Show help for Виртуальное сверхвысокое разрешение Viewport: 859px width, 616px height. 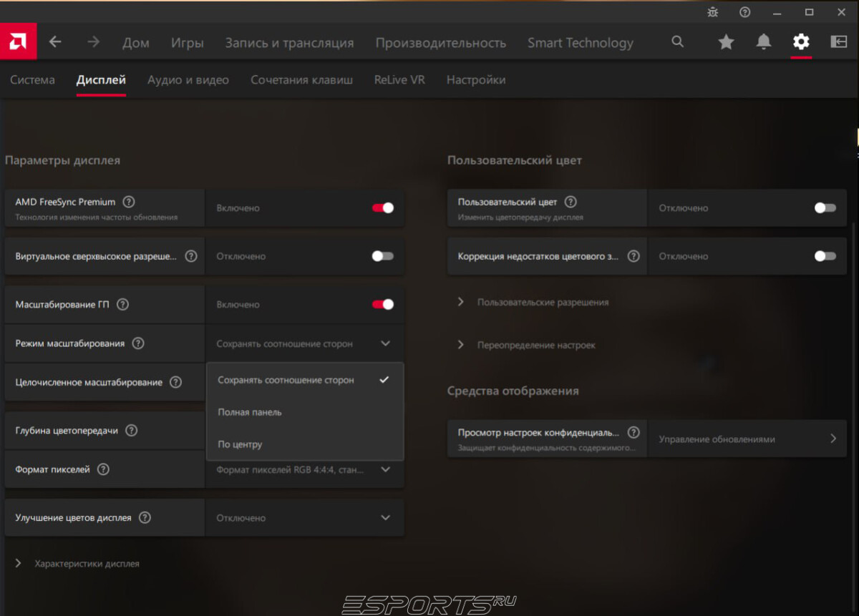coord(191,256)
